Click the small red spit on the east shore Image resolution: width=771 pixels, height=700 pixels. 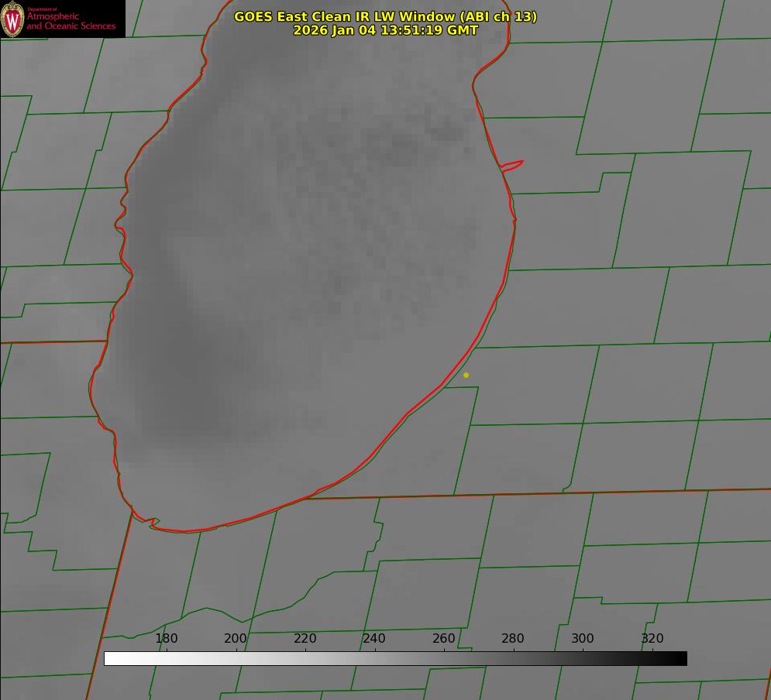point(513,164)
